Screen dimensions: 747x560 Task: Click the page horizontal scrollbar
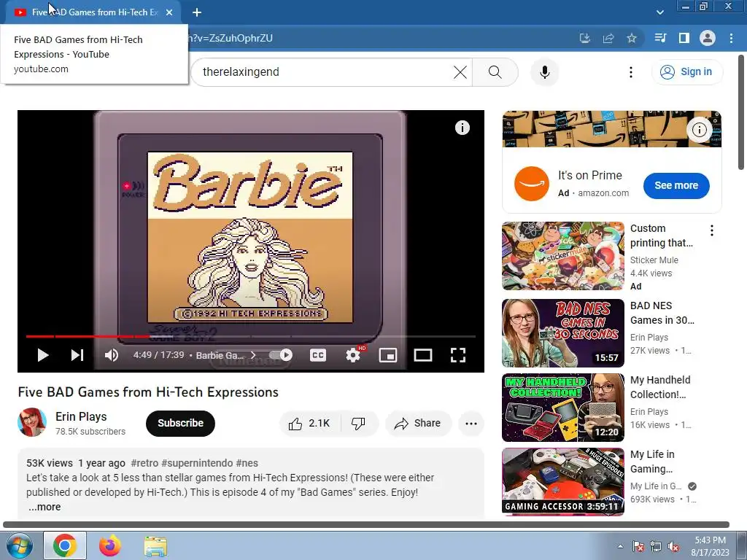click(366, 524)
